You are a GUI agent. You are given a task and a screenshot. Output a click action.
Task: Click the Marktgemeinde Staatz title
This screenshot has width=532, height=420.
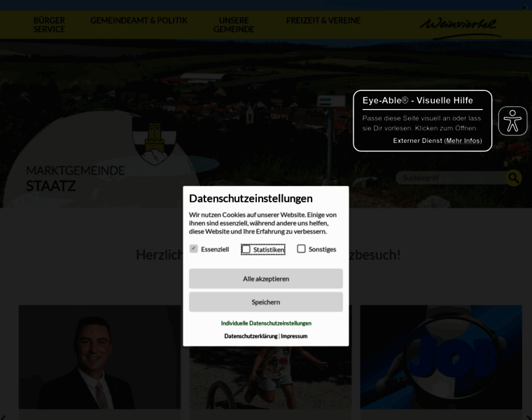[76, 178]
